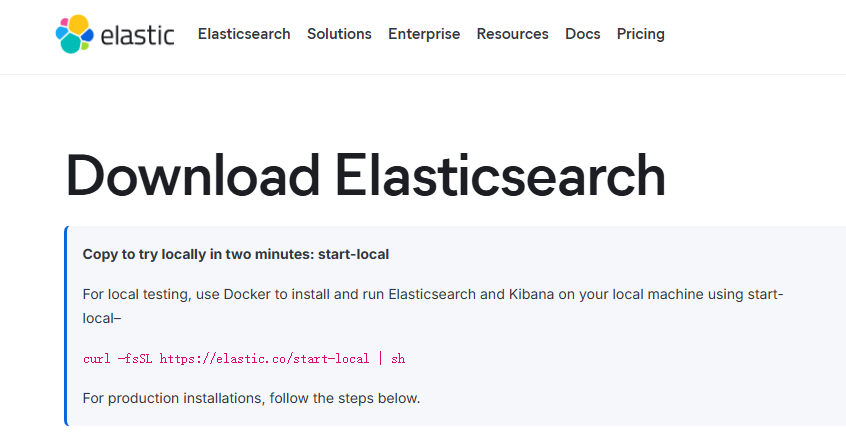This screenshot has height=445, width=846.
Task: Click the curl start-local command text
Action: 244,359
